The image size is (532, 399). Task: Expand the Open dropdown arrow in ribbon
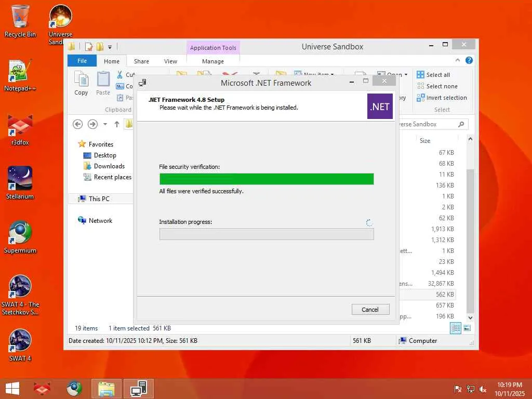pos(406,75)
